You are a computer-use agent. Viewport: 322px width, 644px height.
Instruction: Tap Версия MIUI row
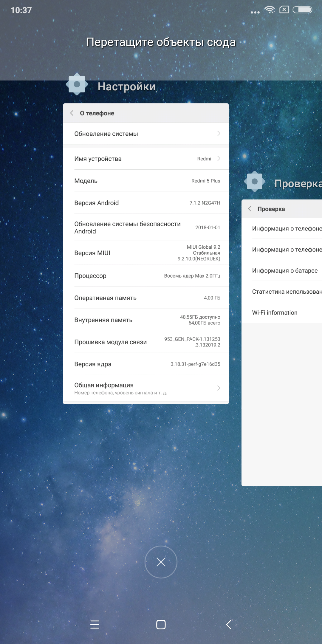coord(146,253)
